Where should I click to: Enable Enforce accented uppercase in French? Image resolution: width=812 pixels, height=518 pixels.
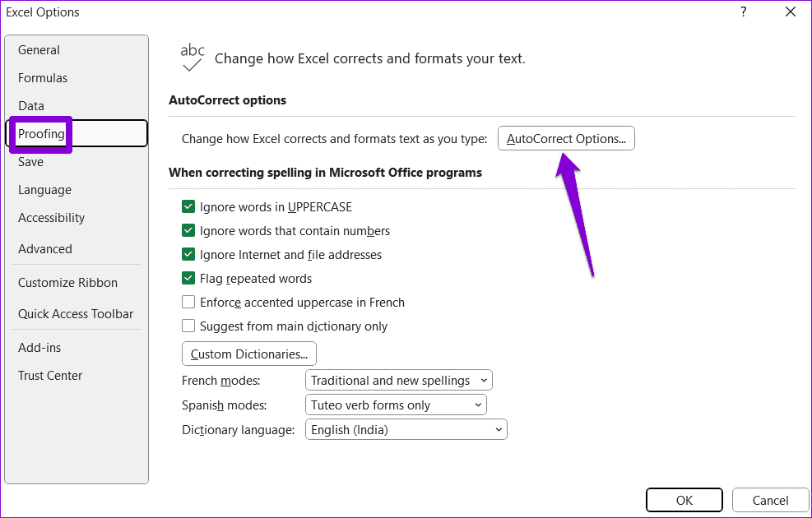pyautogui.click(x=188, y=303)
